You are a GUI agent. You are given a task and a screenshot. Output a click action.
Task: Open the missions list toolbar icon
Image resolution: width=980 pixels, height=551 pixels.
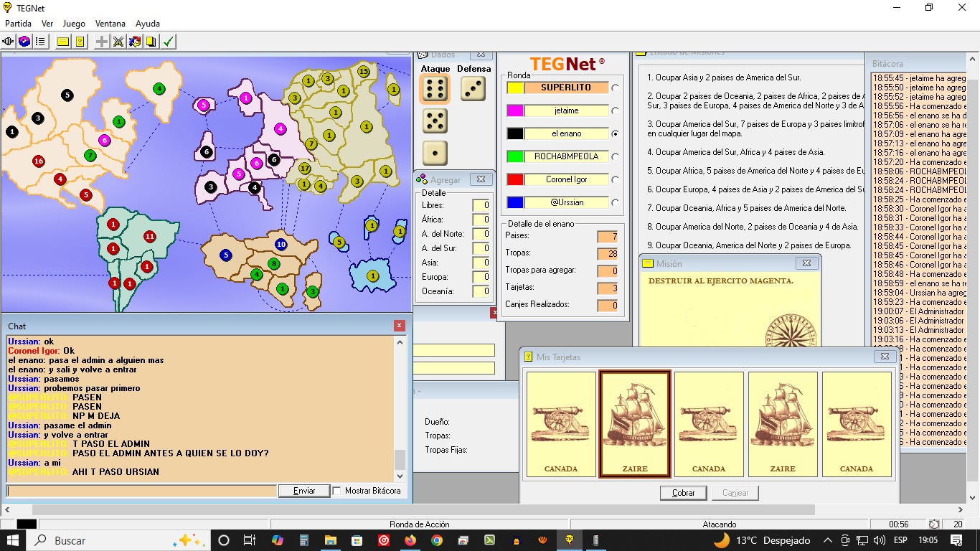point(40,42)
